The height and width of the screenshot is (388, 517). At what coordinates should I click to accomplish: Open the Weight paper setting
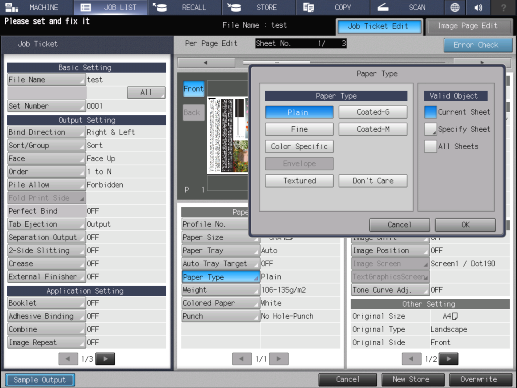tap(220, 290)
